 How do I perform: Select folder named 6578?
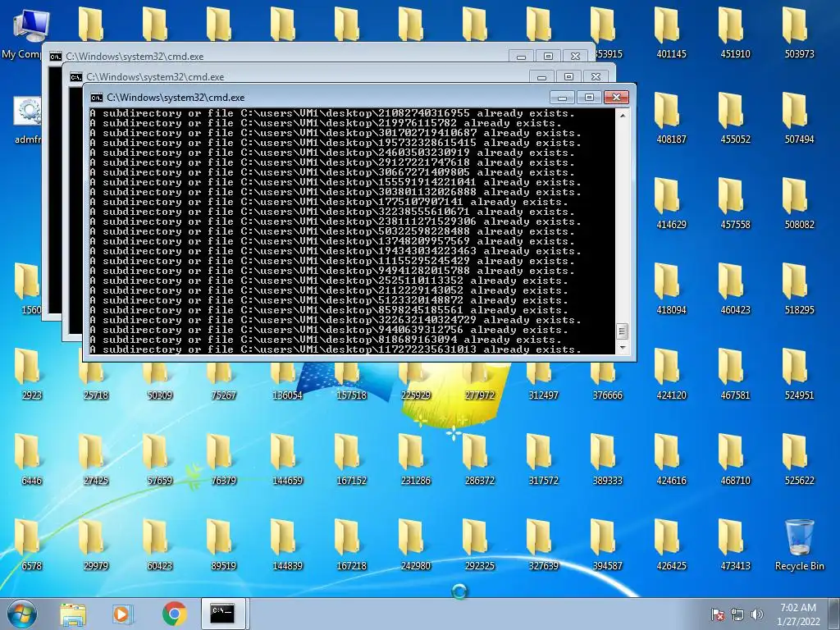point(31,544)
